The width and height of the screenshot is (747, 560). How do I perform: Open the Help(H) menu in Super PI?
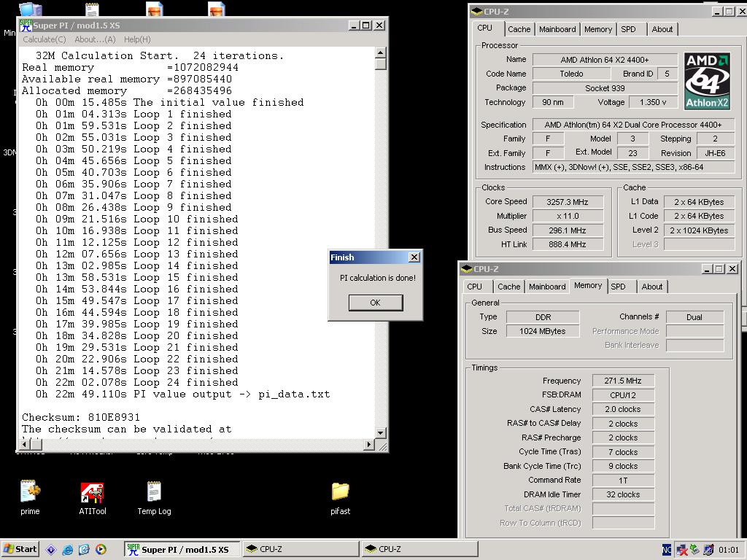(137, 39)
